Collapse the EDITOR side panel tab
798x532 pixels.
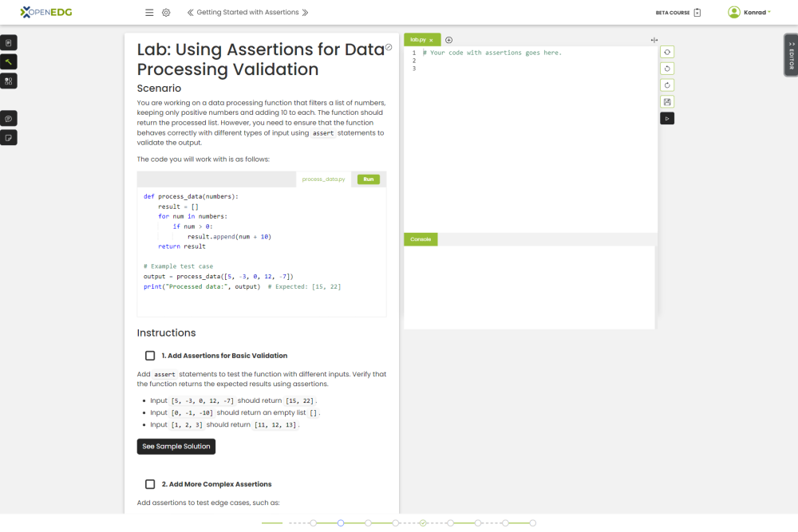point(791,55)
